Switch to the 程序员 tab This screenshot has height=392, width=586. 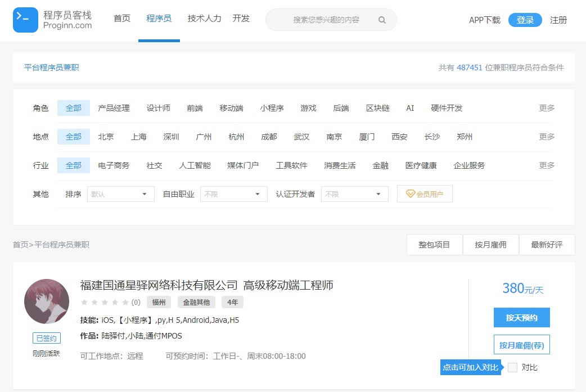coord(159,17)
